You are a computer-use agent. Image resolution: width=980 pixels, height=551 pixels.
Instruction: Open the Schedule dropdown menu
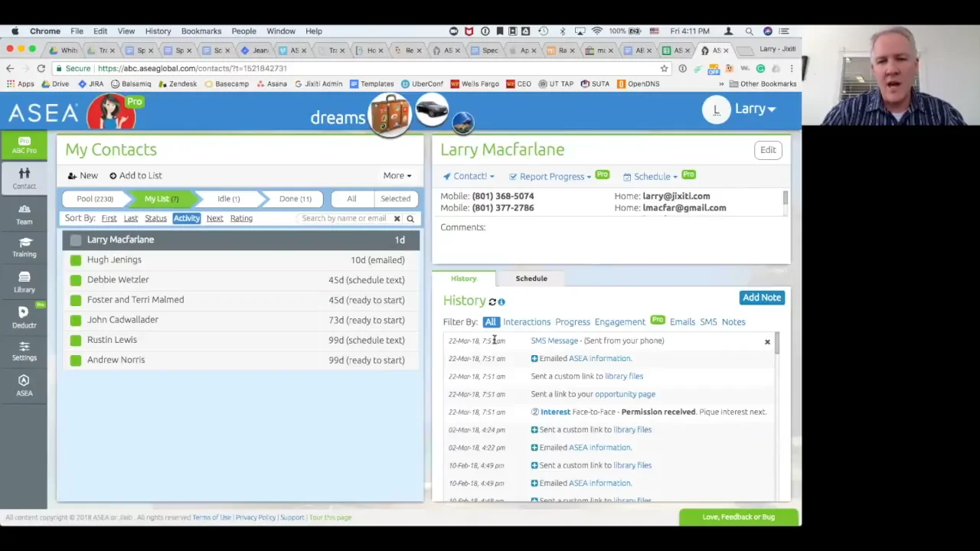(650, 177)
